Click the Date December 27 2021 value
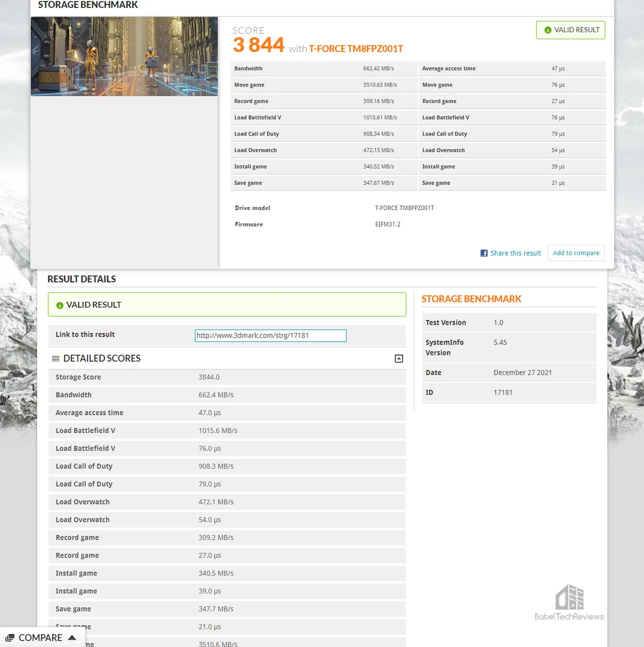The width and height of the screenshot is (644, 647). pos(523,373)
